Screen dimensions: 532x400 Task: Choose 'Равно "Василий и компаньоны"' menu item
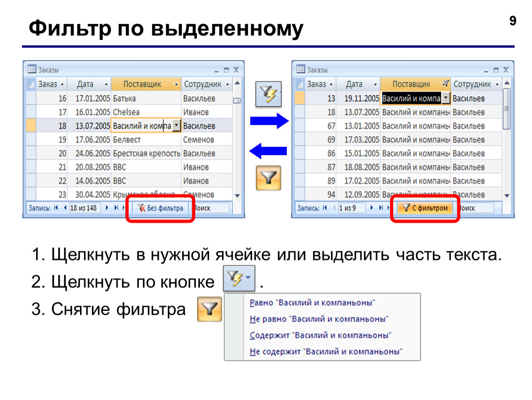[312, 303]
